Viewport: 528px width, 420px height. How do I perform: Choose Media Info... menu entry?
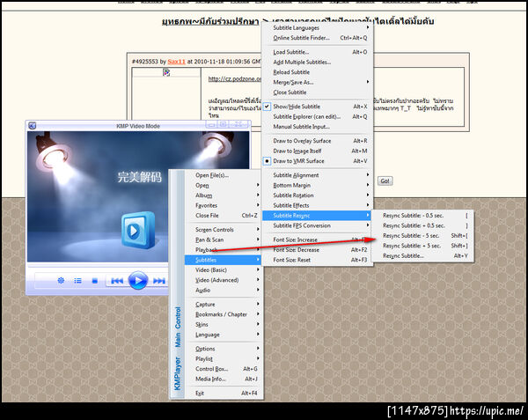[x=223, y=379]
